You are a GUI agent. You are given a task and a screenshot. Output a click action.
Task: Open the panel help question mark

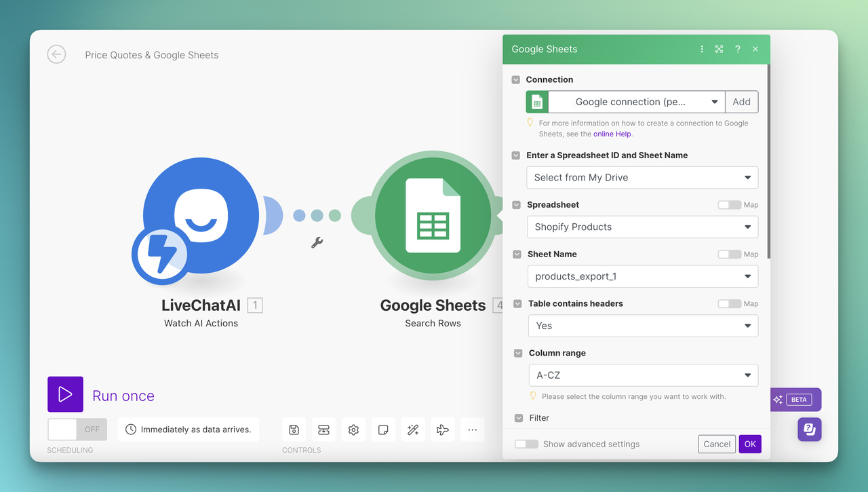(x=737, y=49)
